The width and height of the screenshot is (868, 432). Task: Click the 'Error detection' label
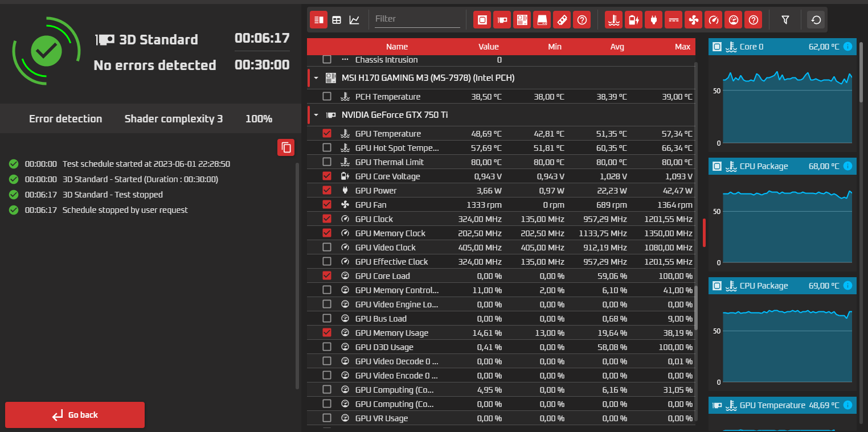[65, 119]
